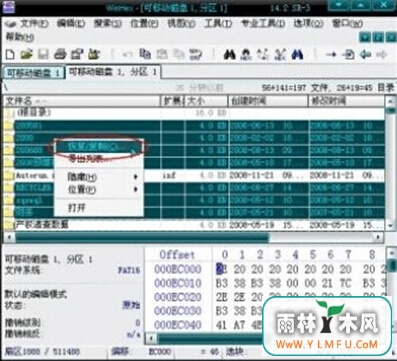Click the Open file folder icon
The image size is (397, 361).
26,54
